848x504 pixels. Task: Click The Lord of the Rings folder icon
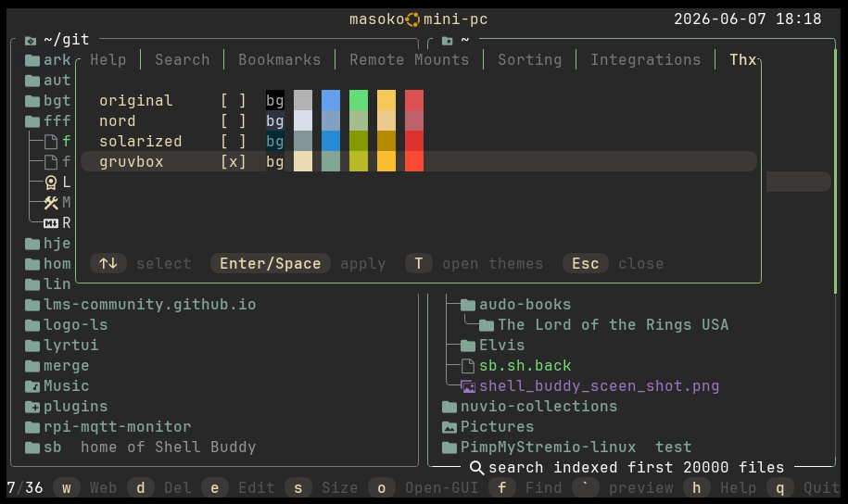[x=487, y=325]
